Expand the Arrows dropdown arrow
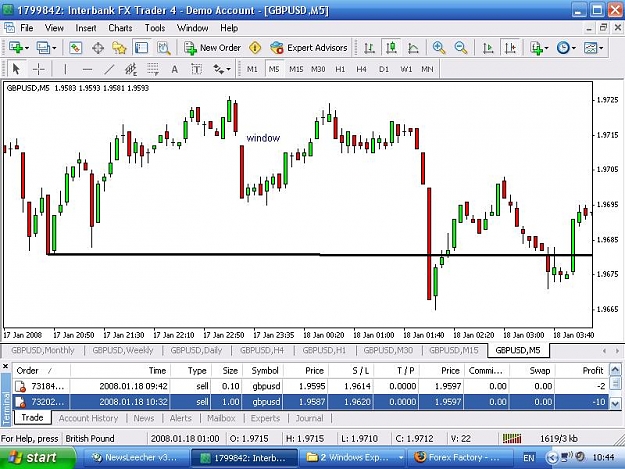The height and width of the screenshot is (469, 625). click(x=228, y=69)
